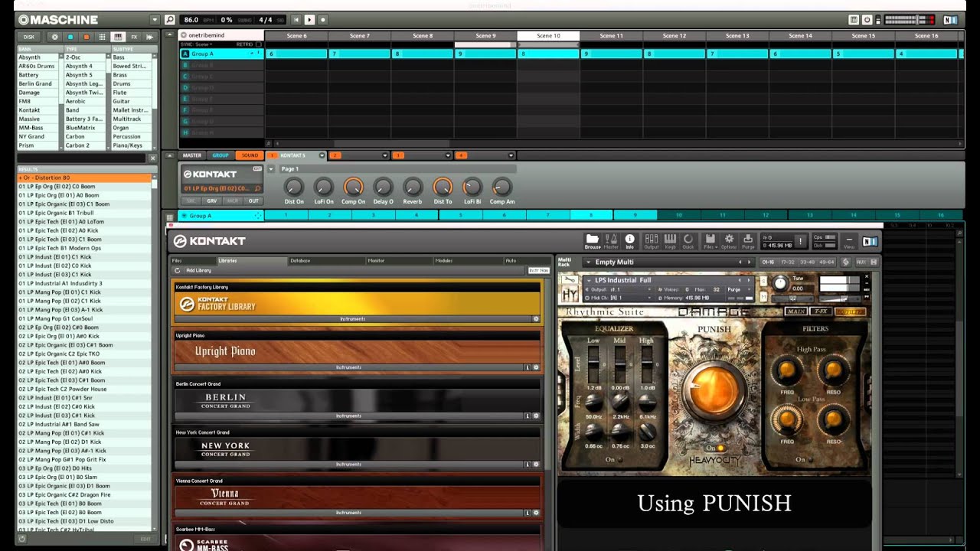
Task: Adjust the Comp On knob
Action: coord(353,186)
